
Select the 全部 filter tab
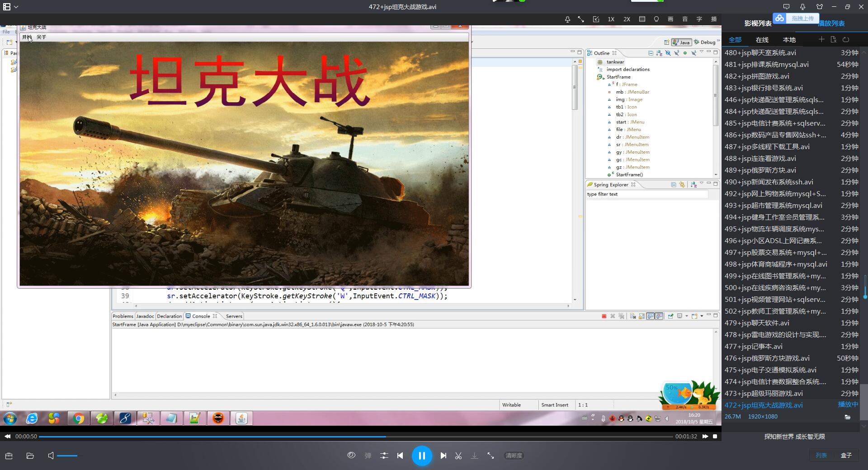(735, 40)
